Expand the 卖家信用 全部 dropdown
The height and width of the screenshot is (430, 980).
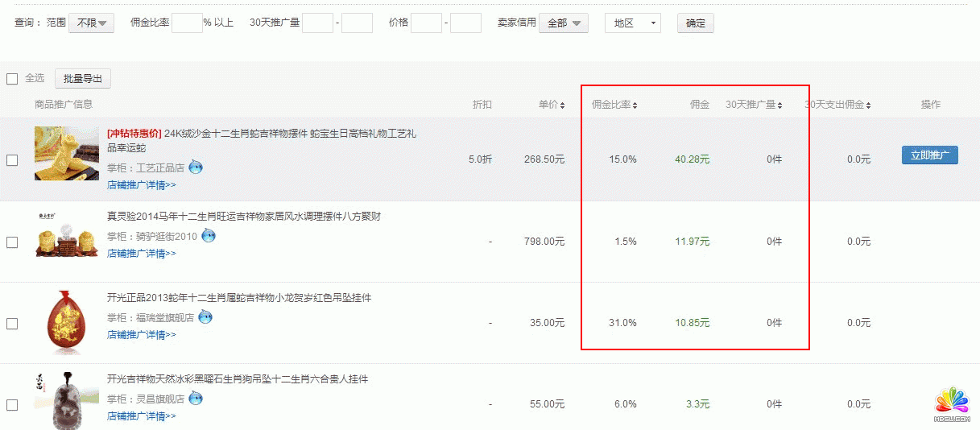coord(563,23)
